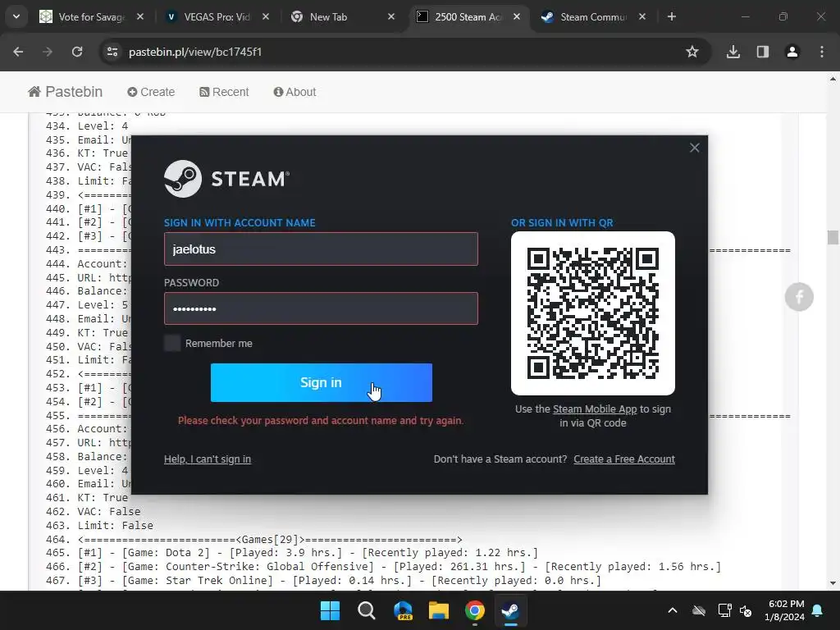
Task: Open the Steam Mobile App link
Action: point(595,409)
